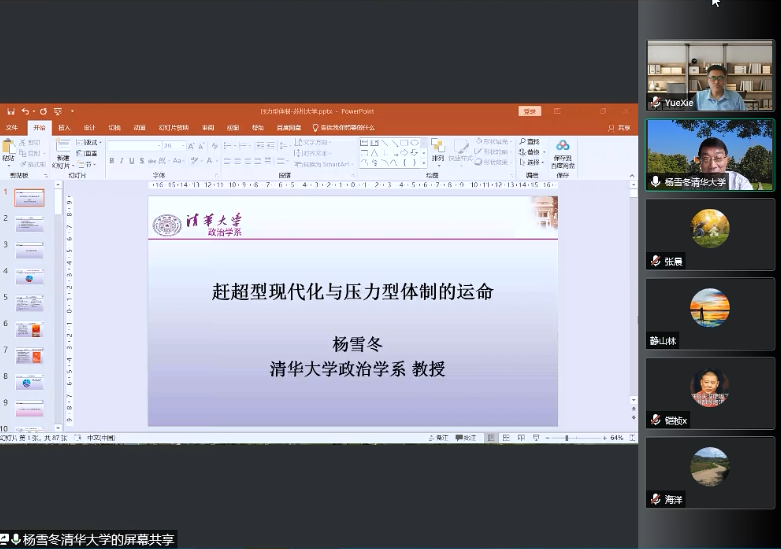Open the File menu tab
The width and height of the screenshot is (781, 549).
12,128
